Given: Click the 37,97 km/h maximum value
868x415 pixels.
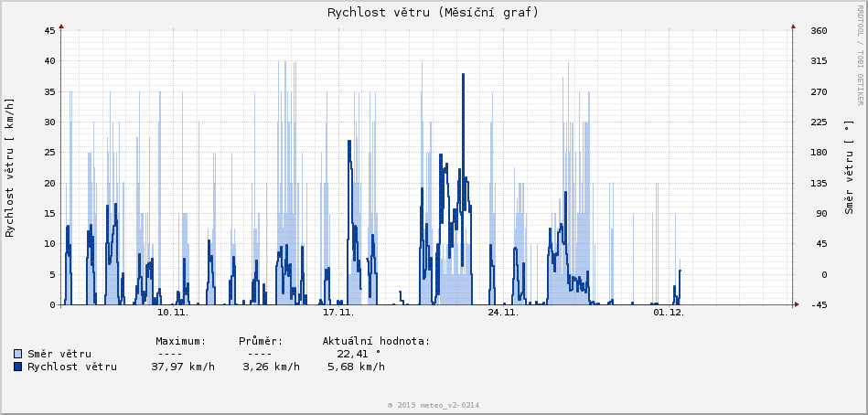Looking at the screenshot, I should (x=183, y=367).
